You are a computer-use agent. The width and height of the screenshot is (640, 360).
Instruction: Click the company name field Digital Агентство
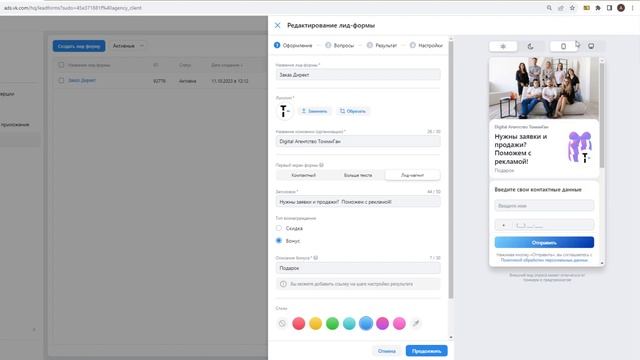point(358,141)
